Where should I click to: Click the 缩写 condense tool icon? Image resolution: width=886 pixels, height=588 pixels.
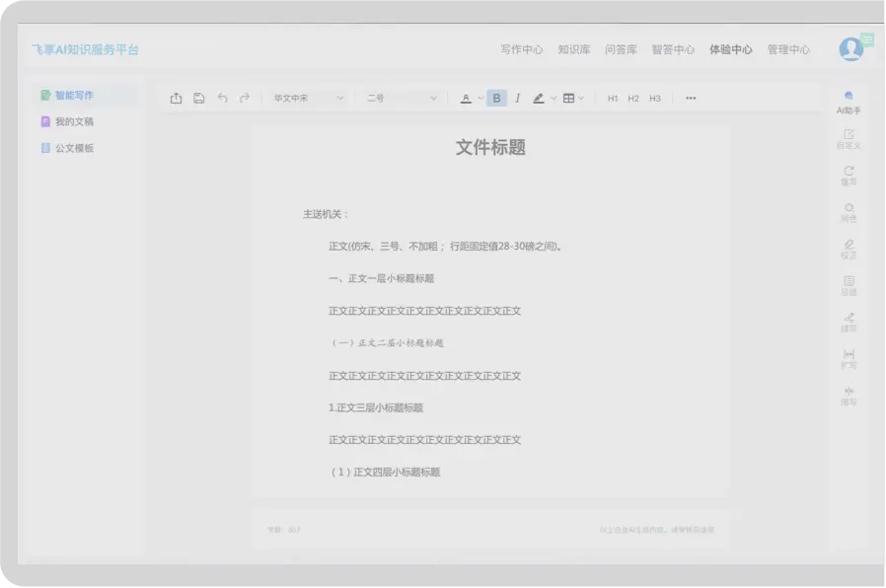click(x=849, y=396)
